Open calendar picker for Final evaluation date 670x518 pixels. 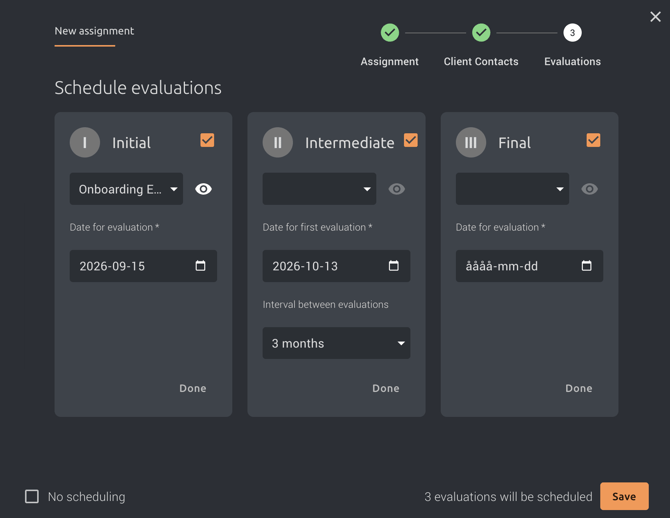587,266
